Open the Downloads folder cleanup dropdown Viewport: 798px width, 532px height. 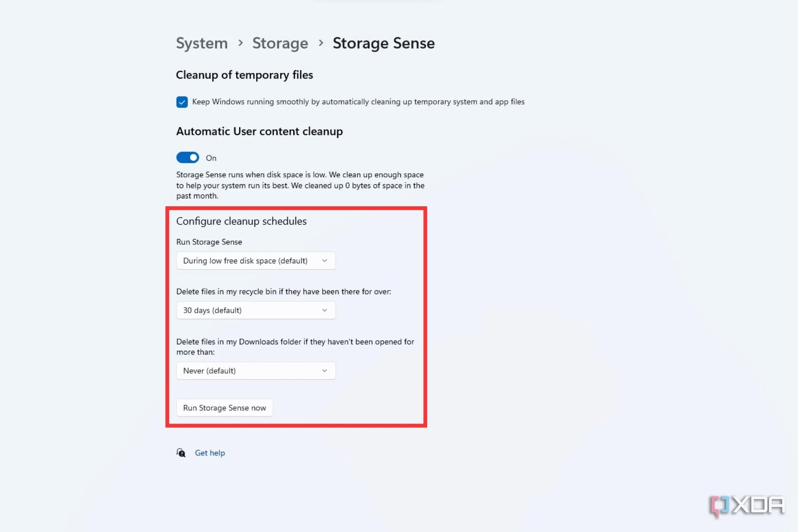coord(256,370)
